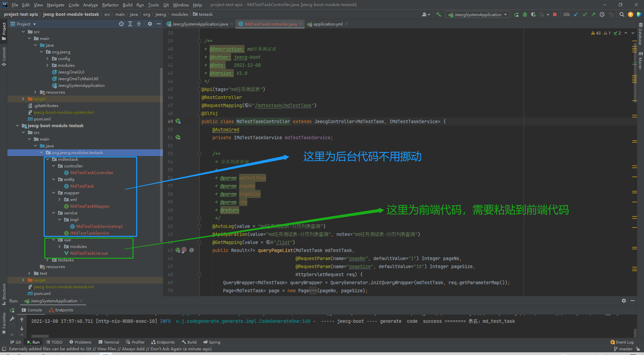Toggle the Terminal tool window button
Image resolution: width=644 pixels, height=355 pixels.
[x=109, y=342]
